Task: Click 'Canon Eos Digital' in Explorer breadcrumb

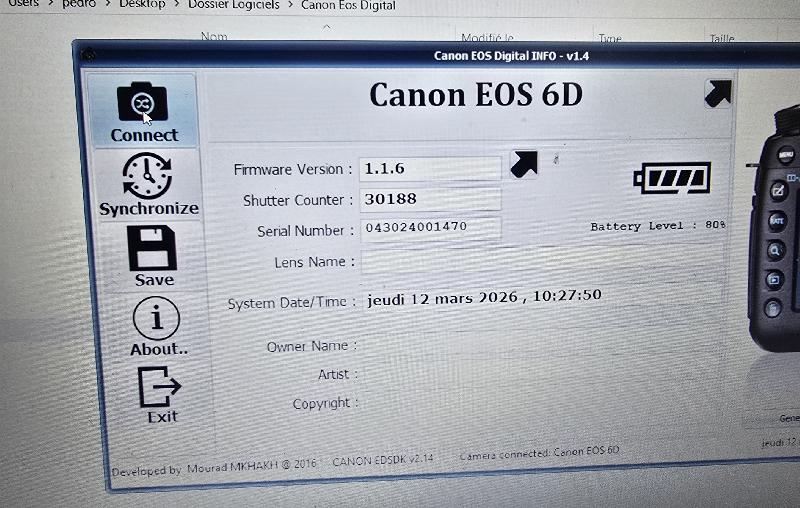Action: click(x=348, y=6)
